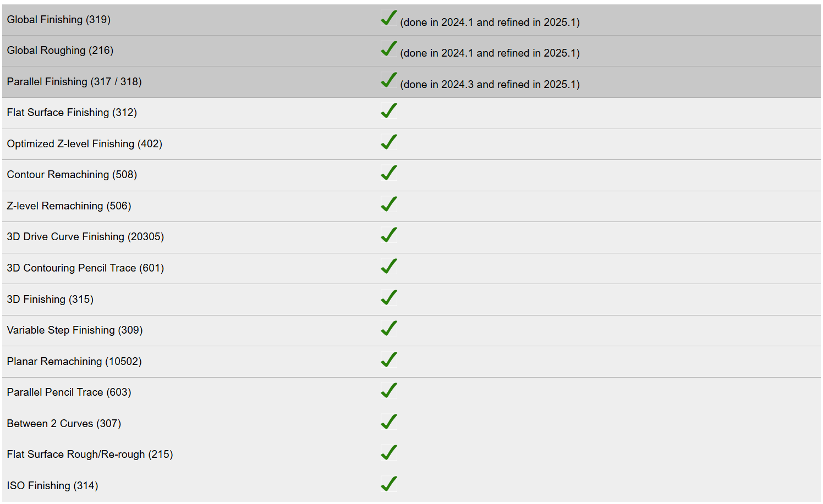Select Variable Step Finishing (309) text
The height and width of the screenshot is (504, 823).
(x=75, y=330)
